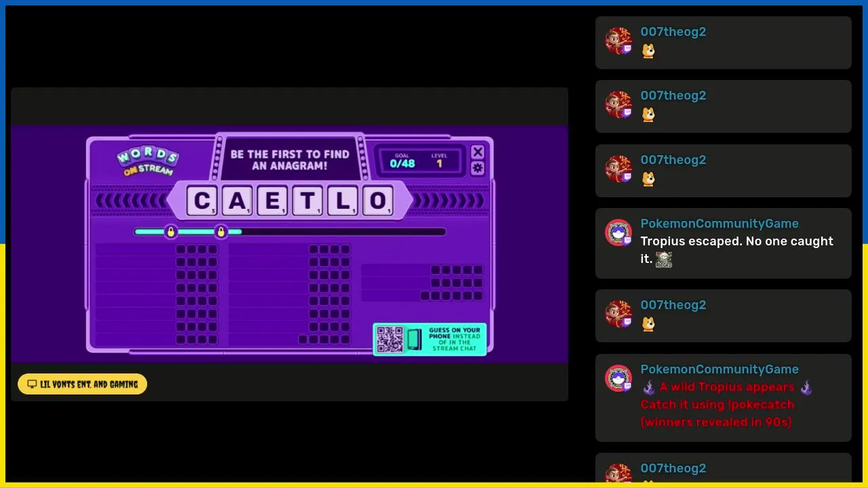Click "Be the first to find an anagram!" banner

290,160
